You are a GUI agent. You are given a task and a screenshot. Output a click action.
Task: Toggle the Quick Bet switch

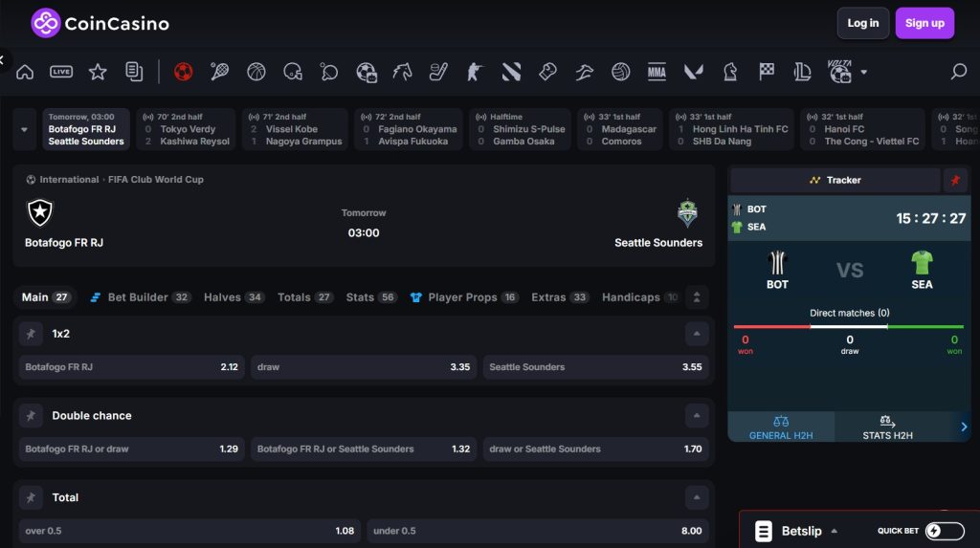coord(945,531)
